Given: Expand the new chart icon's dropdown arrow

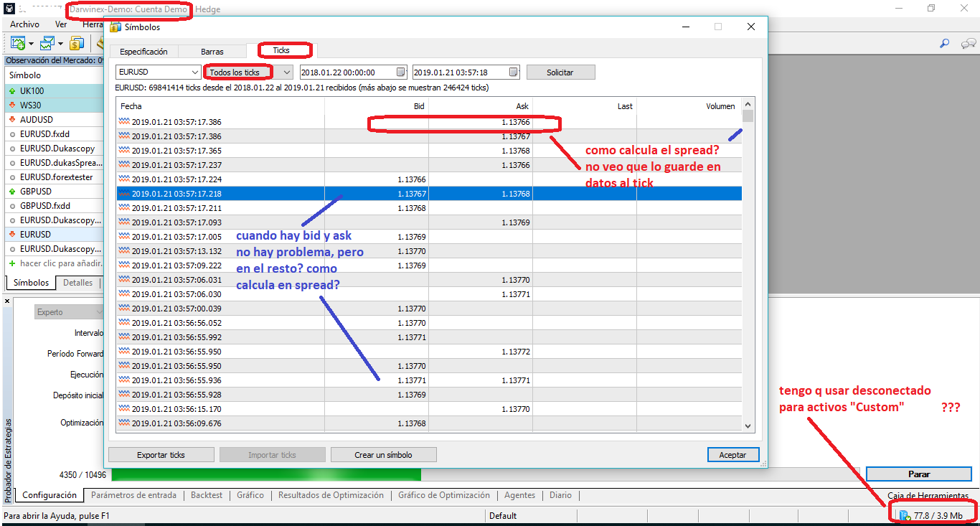Looking at the screenshot, I should point(31,44).
